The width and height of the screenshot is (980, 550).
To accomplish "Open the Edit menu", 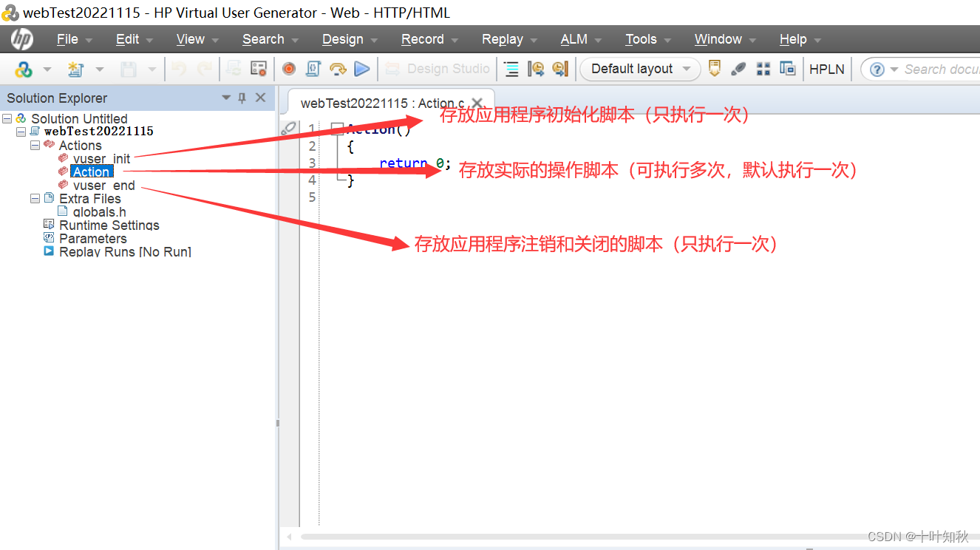I will [127, 39].
